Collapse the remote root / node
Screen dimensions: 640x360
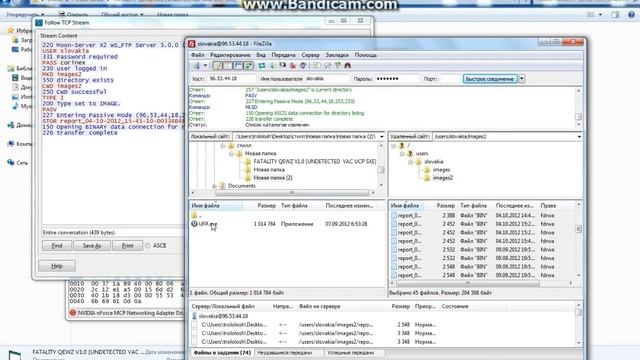393,146
